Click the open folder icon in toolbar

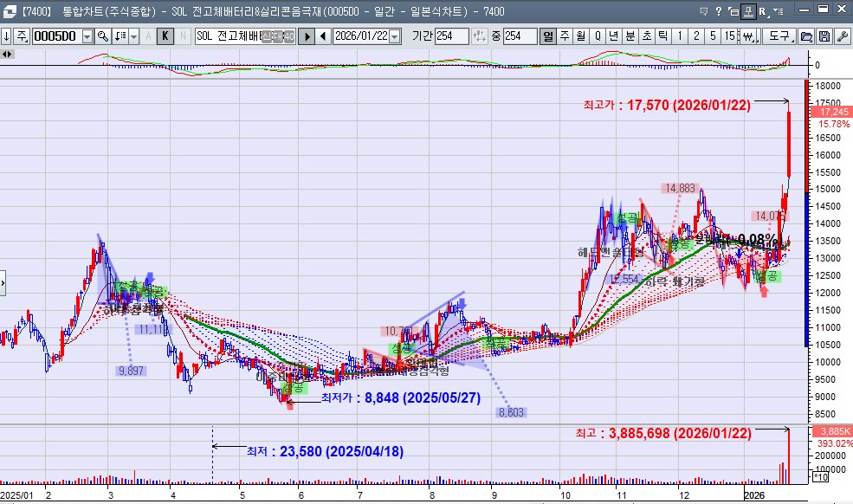tap(806, 36)
